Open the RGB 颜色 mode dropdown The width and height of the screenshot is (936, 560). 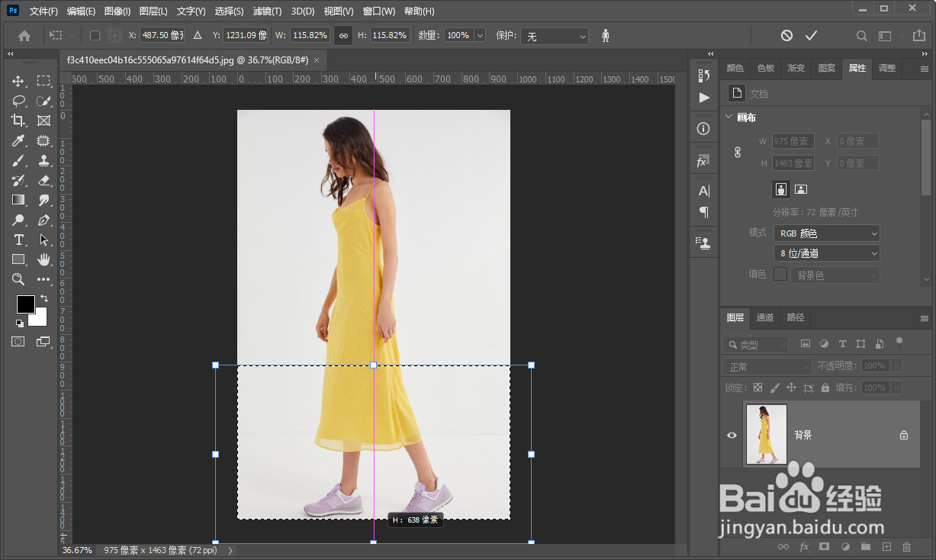tap(826, 233)
